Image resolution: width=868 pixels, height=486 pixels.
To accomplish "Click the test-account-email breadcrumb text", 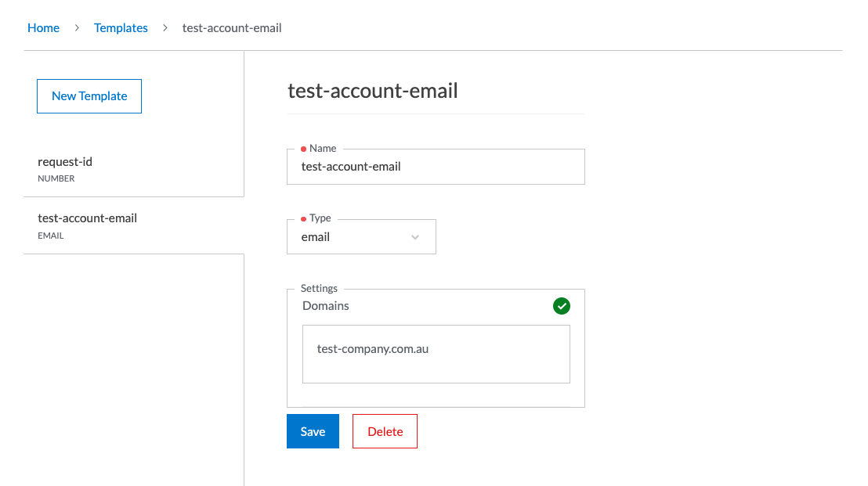I will 232,27.
